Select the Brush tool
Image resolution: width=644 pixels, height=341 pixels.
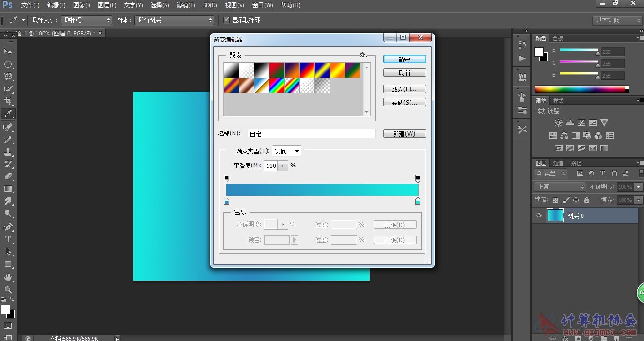8,140
